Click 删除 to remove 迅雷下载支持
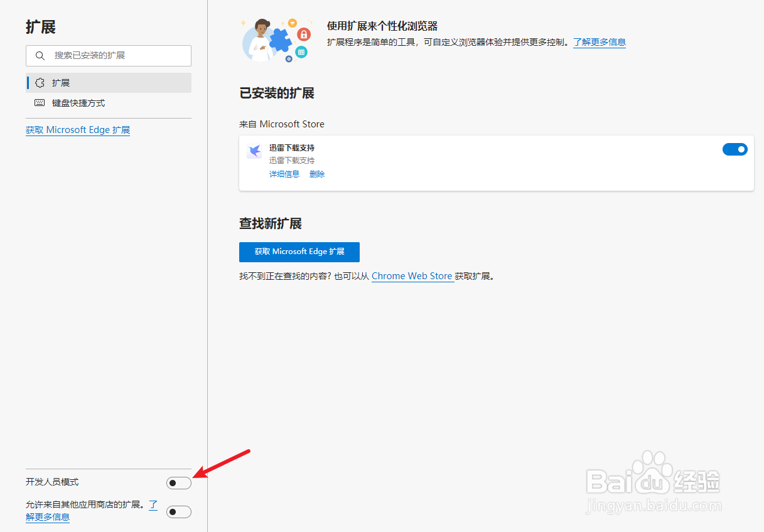Image resolution: width=764 pixels, height=532 pixels. point(317,174)
